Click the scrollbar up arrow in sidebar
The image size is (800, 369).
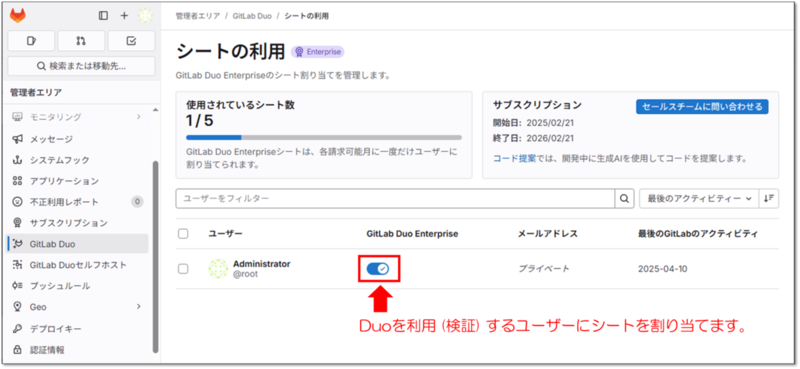156,110
